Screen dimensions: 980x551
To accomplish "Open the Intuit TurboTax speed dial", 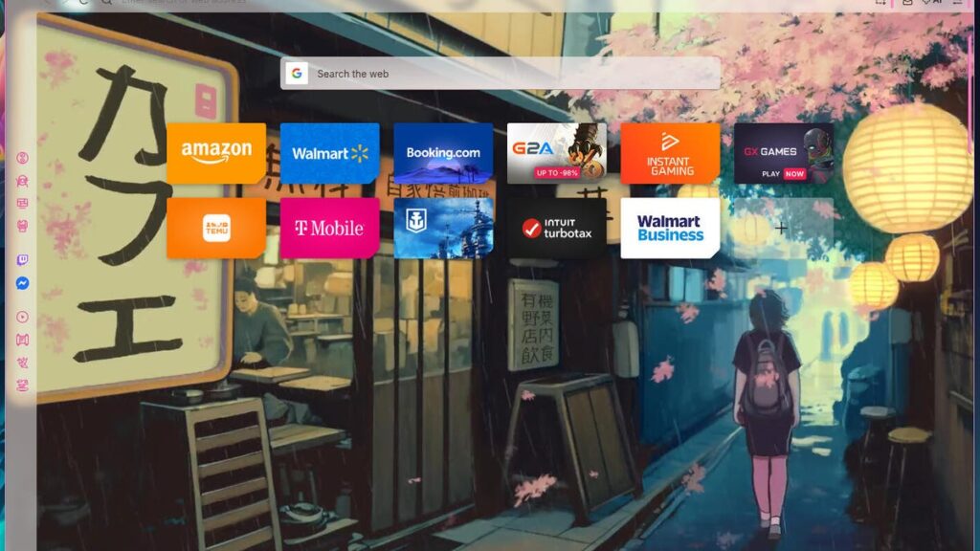I will (x=555, y=228).
